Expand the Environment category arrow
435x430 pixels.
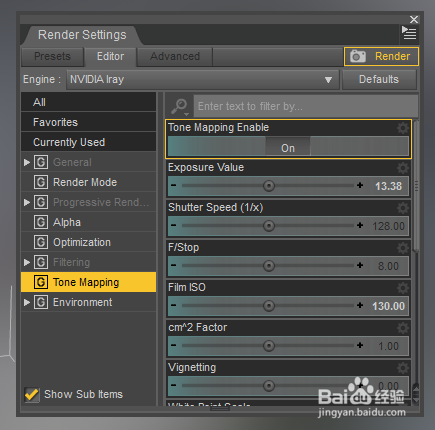pyautogui.click(x=27, y=302)
